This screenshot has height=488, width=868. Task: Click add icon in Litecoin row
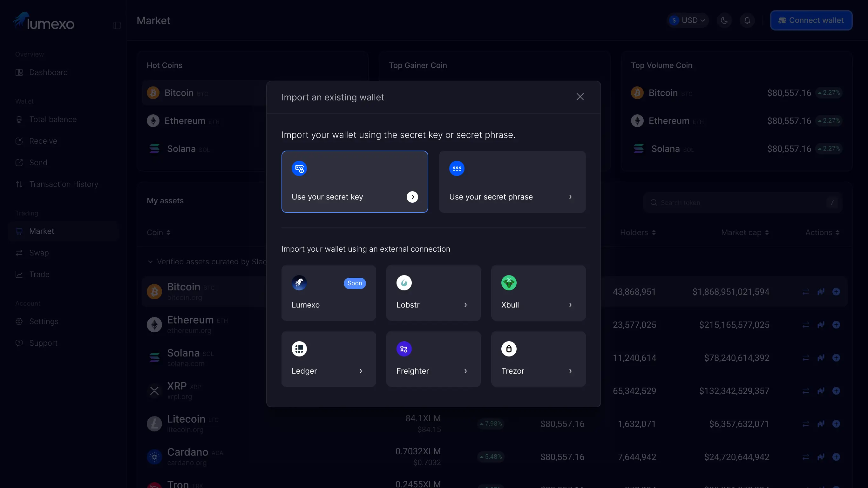click(836, 424)
